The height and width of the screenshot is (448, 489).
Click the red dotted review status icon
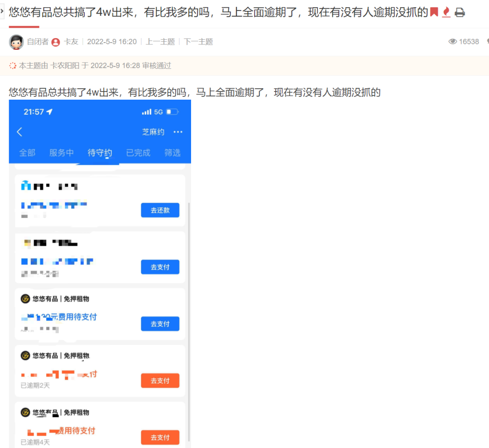13,66
